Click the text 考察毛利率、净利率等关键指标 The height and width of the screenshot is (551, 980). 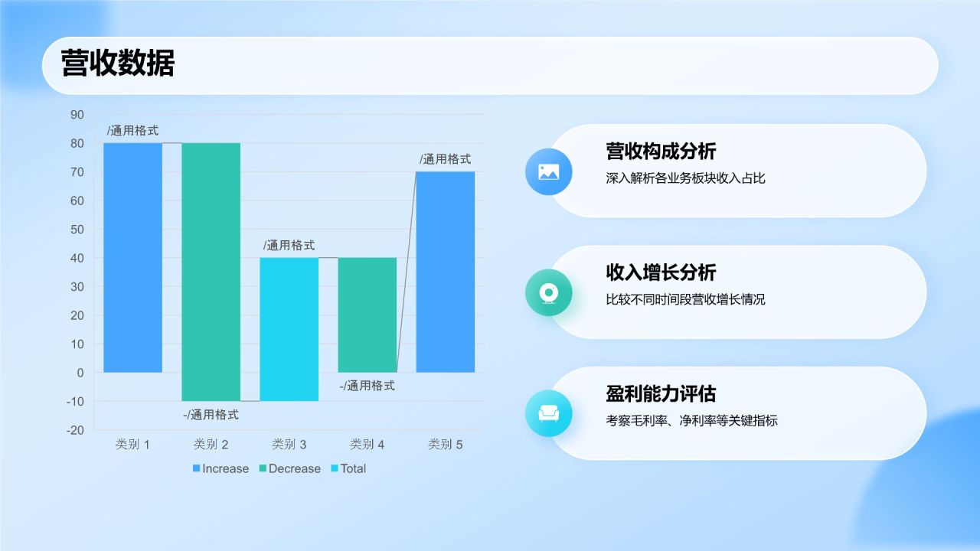coord(691,420)
